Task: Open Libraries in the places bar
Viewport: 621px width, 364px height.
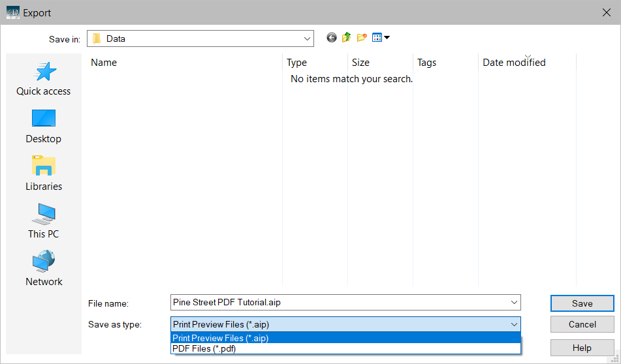Action: pyautogui.click(x=44, y=174)
